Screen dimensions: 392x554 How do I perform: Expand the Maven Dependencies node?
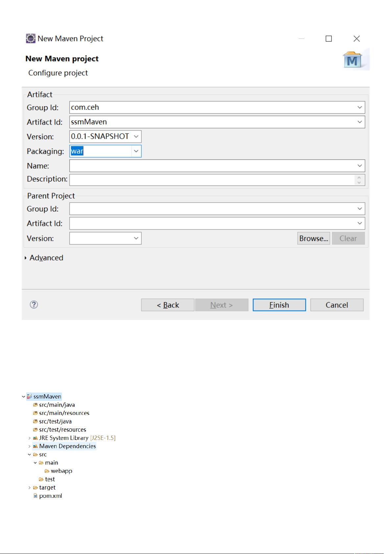pyautogui.click(x=30, y=446)
